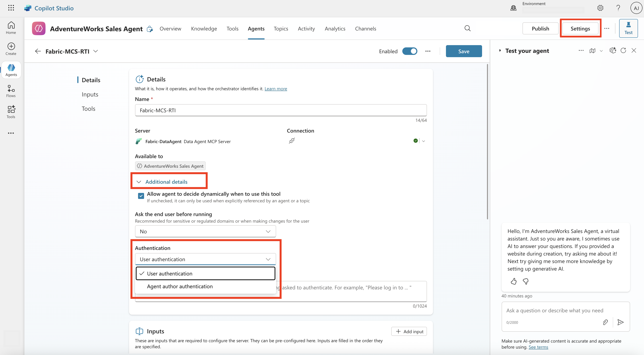The width and height of the screenshot is (644, 355).
Task: Switch to the Knowledge tab
Action: [x=204, y=29]
